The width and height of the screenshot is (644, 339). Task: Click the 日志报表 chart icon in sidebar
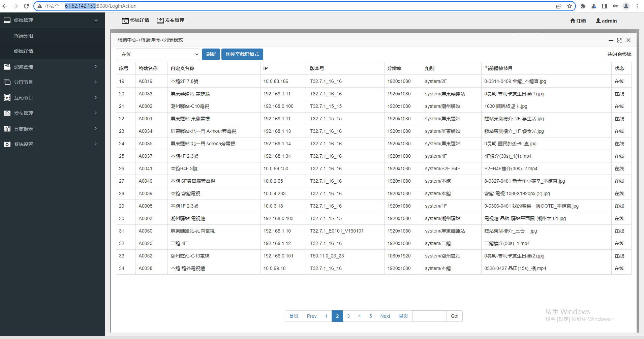(x=7, y=129)
